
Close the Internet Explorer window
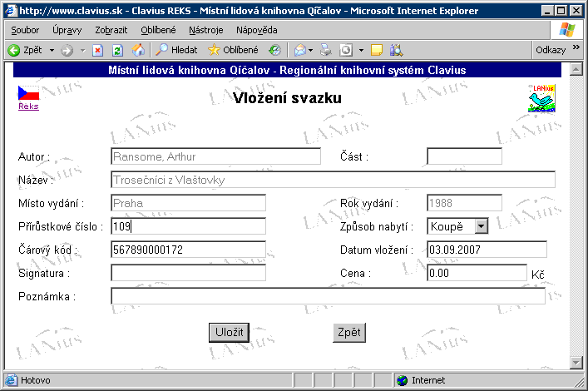click(576, 11)
